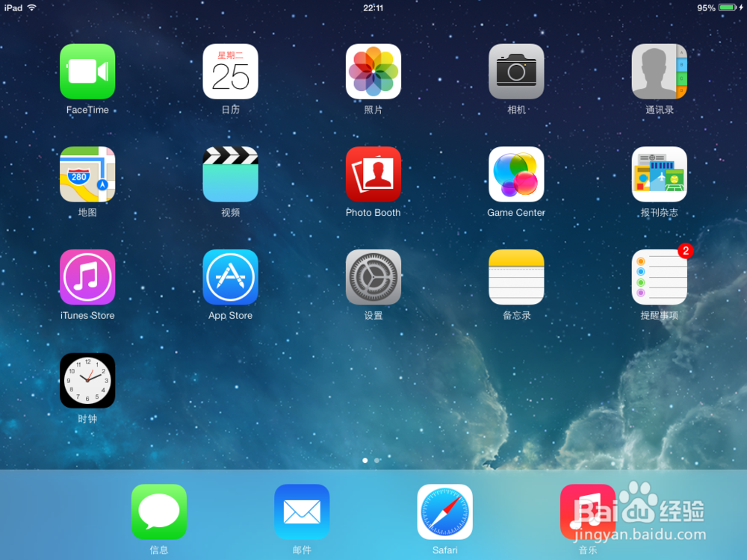This screenshot has width=747, height=560.
Task: Open the Settings app (设置)
Action: pos(373,277)
